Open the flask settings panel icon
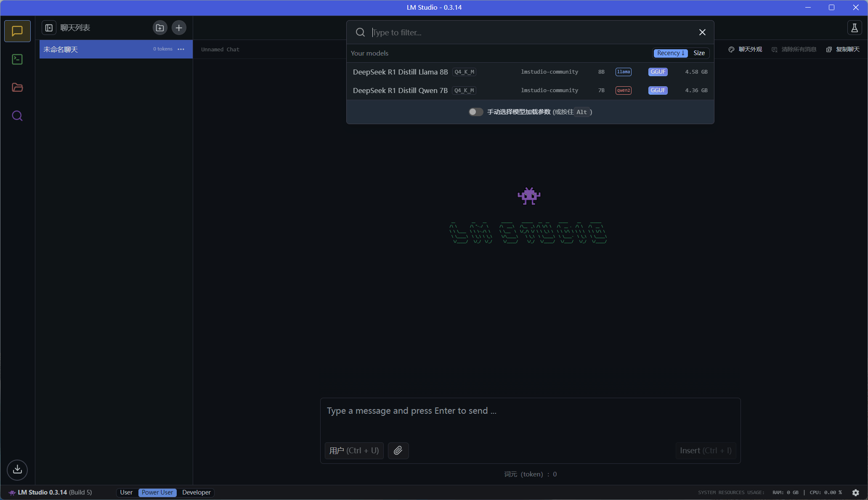This screenshot has height=500, width=868. click(x=854, y=28)
